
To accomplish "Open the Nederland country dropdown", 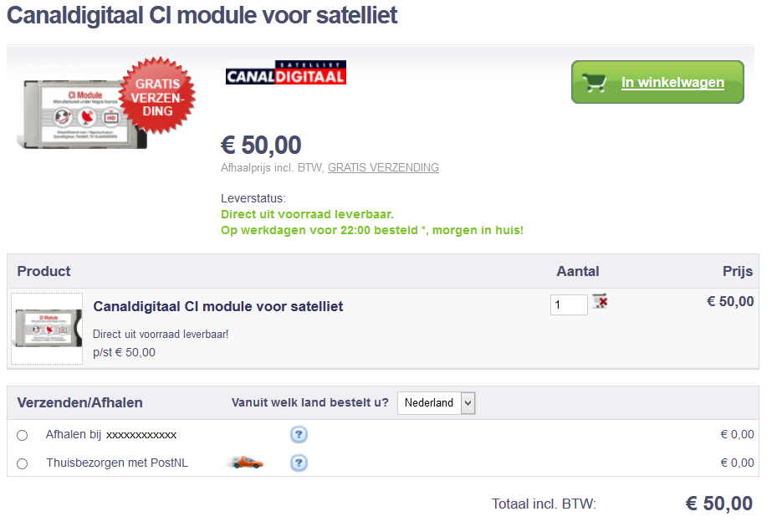I will 436,403.
